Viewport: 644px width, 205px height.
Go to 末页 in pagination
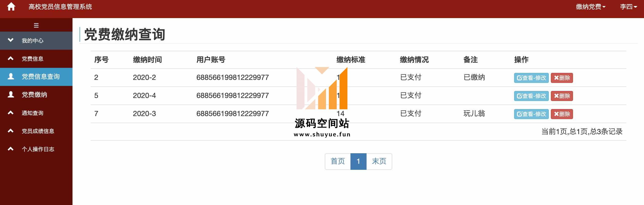click(379, 161)
